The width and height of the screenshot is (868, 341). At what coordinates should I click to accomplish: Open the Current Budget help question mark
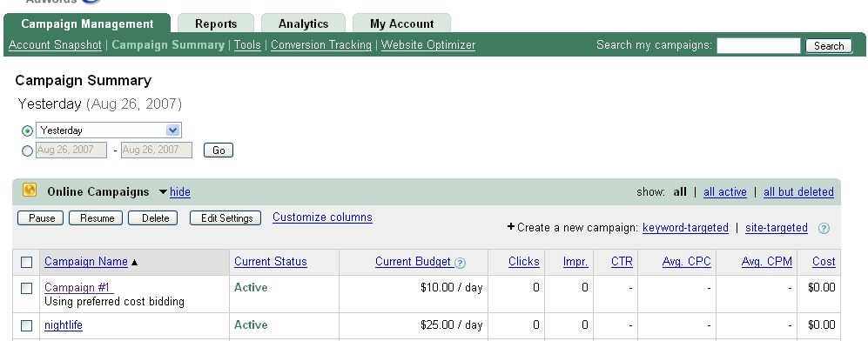460,263
